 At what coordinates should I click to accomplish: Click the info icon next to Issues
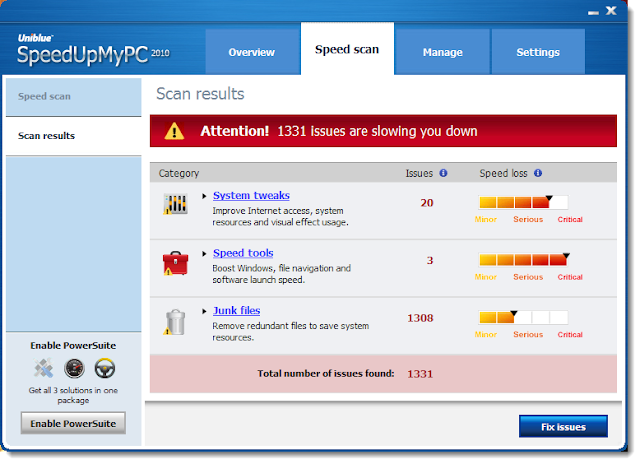click(x=443, y=173)
